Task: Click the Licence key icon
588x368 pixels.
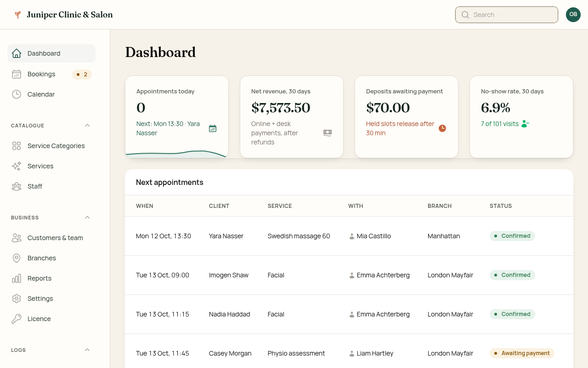Action: tap(17, 319)
